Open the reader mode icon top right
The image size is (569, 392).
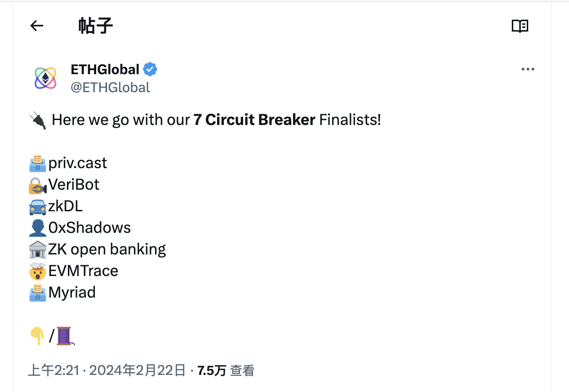click(520, 26)
